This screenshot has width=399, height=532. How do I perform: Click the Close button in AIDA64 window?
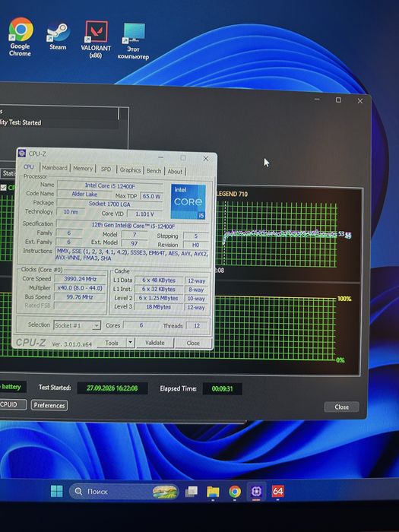click(341, 407)
